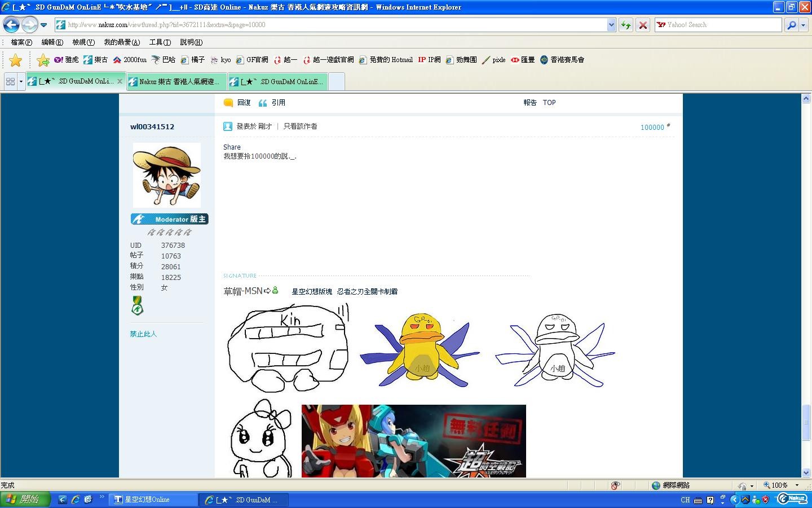812x508 pixels.
Task: Switch to 星空幻想Online taskbar window
Action: (x=153, y=500)
